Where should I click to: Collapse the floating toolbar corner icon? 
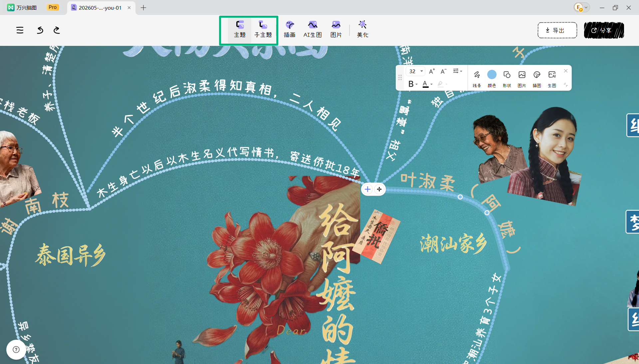(x=566, y=85)
